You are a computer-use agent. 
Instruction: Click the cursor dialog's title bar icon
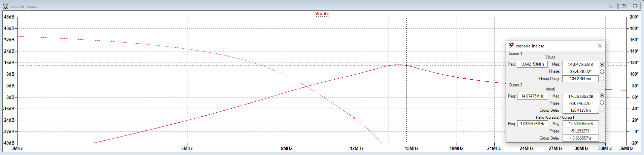click(511, 46)
